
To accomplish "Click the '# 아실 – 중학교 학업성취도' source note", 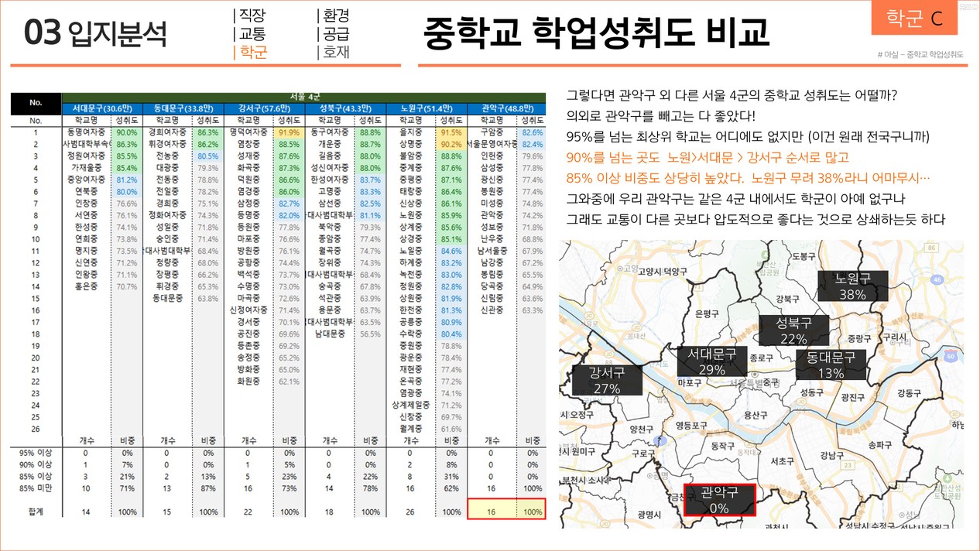I will [x=920, y=54].
